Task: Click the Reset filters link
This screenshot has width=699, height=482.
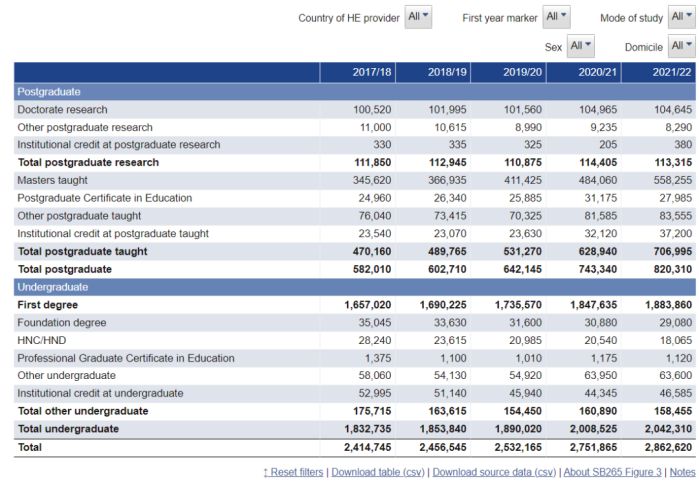Action: [293, 472]
